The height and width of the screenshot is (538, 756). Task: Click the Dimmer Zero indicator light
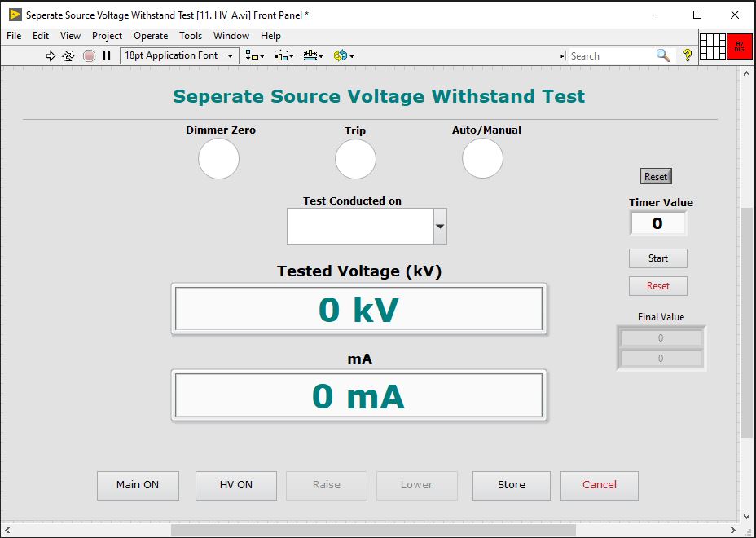(219, 159)
